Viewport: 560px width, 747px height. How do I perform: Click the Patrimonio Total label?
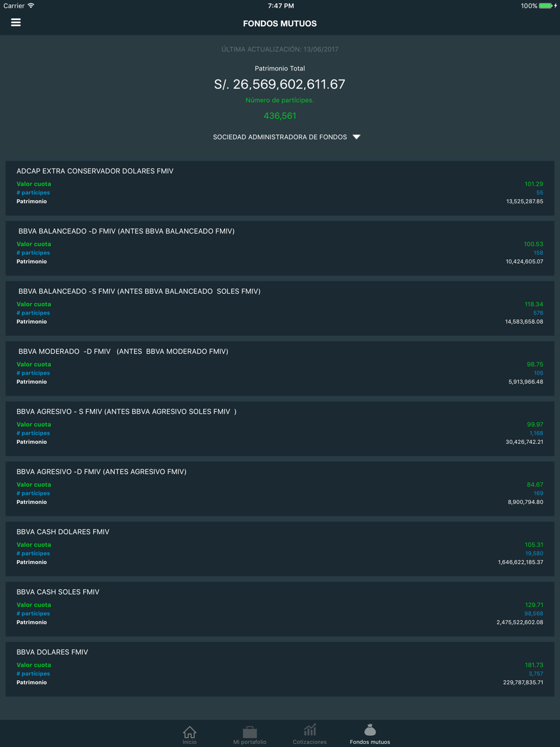(280, 68)
